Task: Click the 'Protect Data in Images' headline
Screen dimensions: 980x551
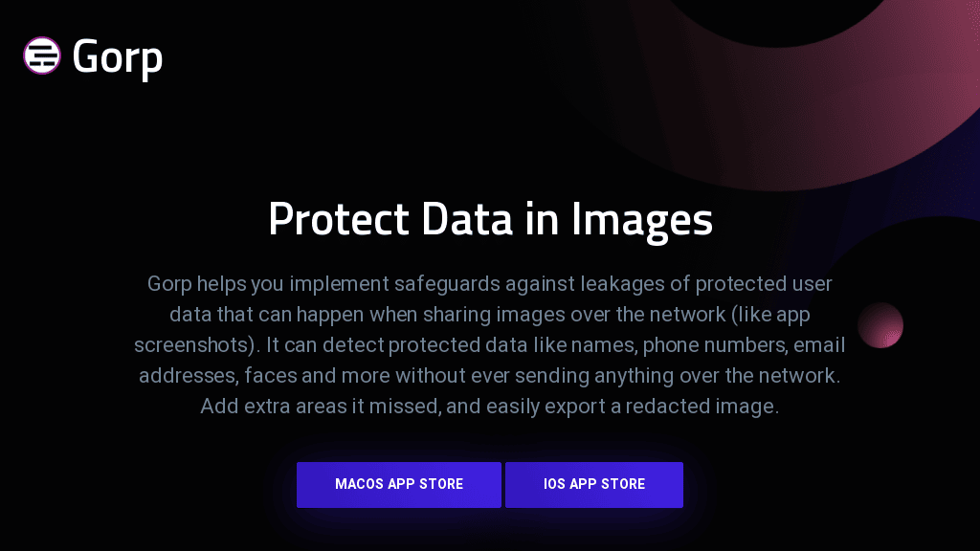Action: click(490, 219)
